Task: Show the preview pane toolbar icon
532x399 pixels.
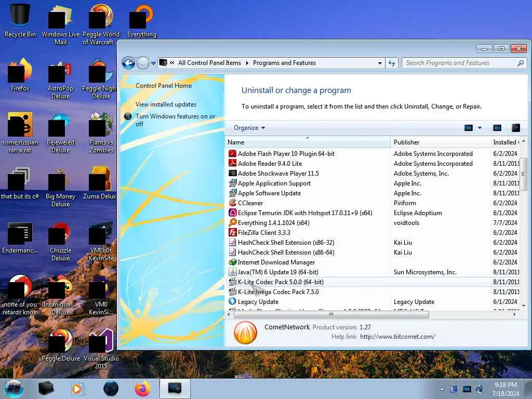Action: pyautogui.click(x=497, y=128)
